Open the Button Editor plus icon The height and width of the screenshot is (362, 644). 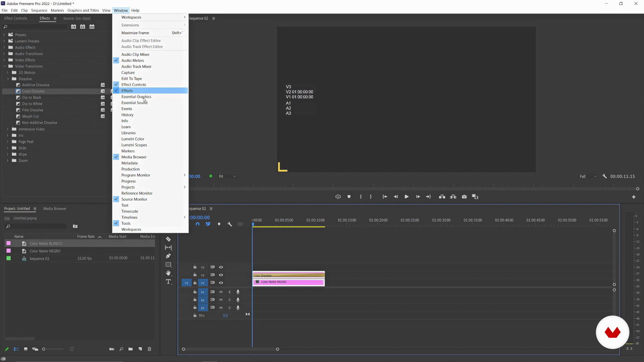(634, 197)
